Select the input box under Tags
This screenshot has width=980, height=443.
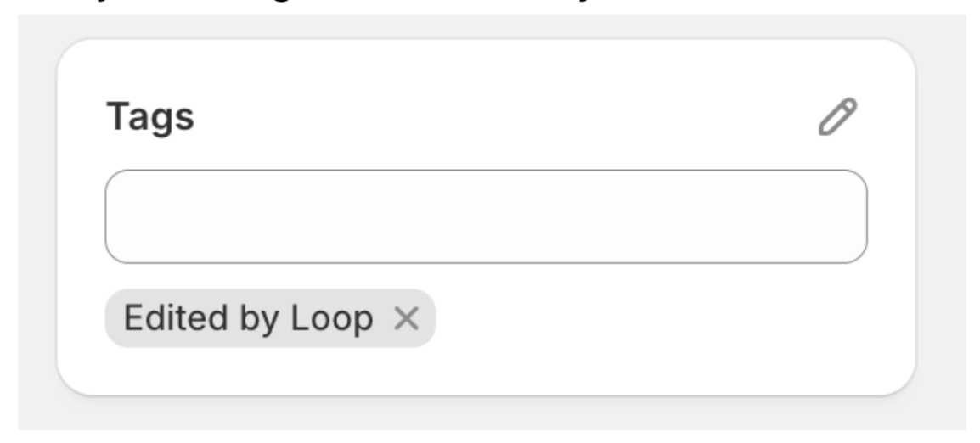[486, 216]
